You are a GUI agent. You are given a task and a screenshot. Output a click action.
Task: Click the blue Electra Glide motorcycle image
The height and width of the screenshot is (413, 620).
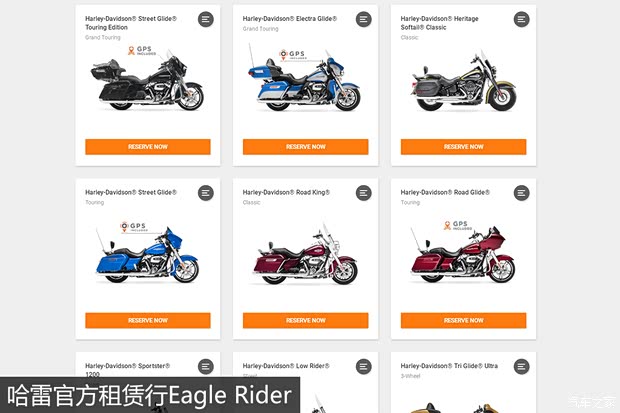coord(304,79)
